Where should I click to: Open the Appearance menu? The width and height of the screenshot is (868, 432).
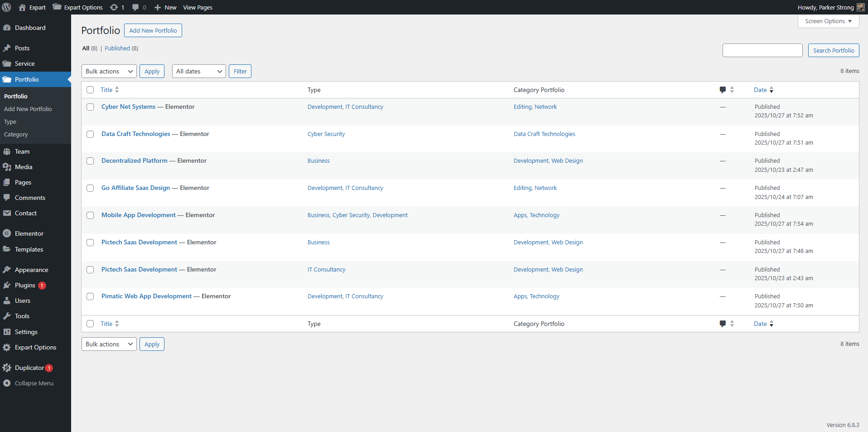pos(31,270)
